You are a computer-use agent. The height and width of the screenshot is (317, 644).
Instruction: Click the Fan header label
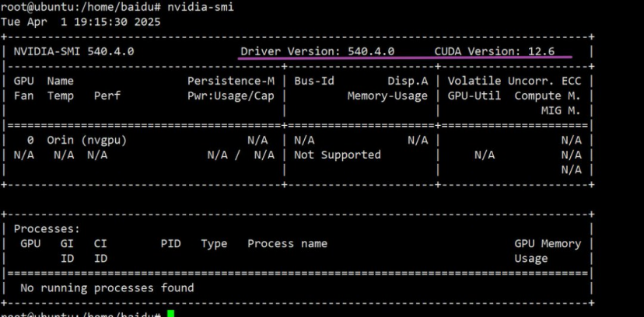coord(24,96)
